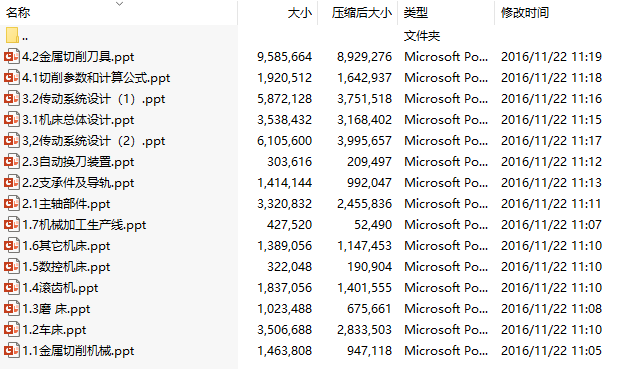The image size is (621, 369).
Task: Click the 类型 column header
Action: pos(416,13)
